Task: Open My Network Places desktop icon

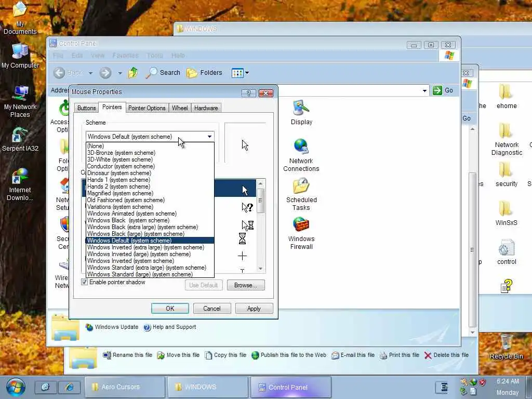Action: pyautogui.click(x=20, y=102)
